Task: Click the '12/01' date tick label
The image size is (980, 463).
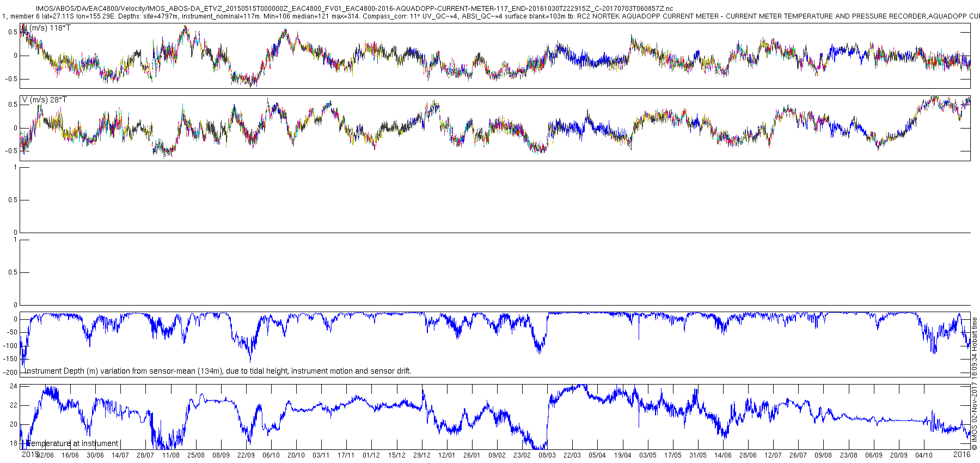Action: 447,455
